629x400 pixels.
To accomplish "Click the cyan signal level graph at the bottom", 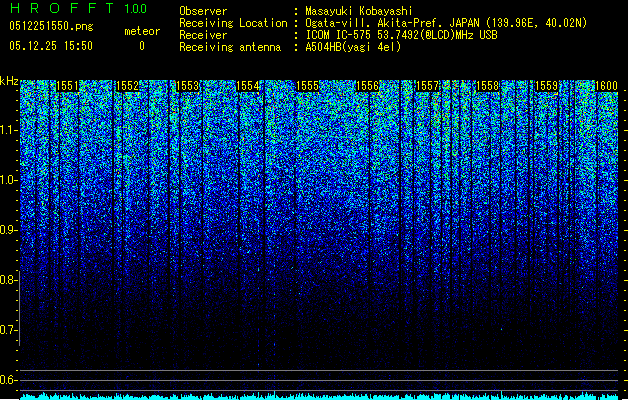I will [x=319, y=396].
